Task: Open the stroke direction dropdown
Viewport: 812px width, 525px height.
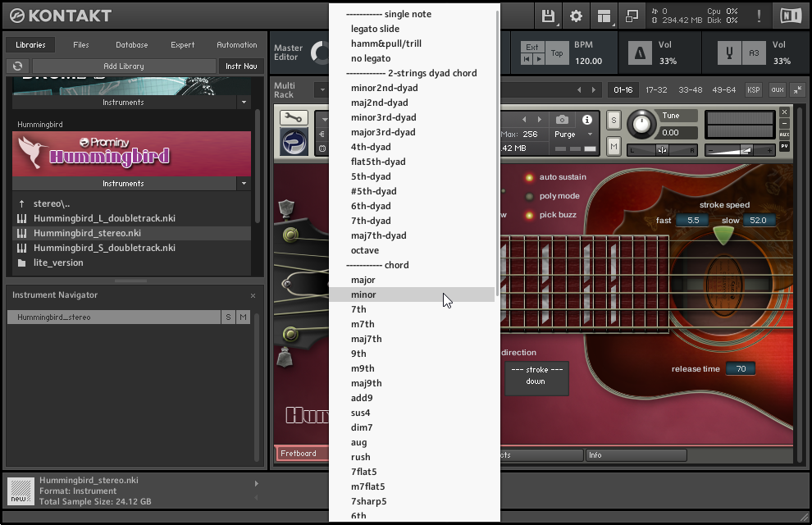Action: [536, 378]
